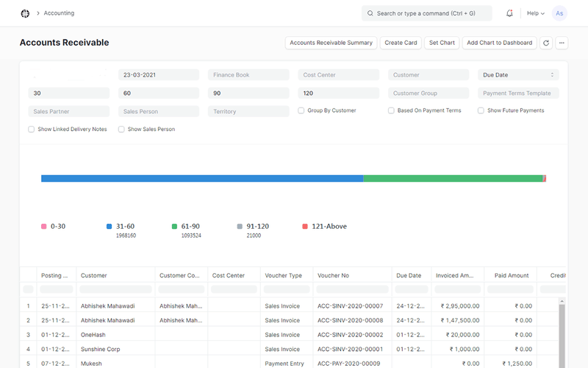This screenshot has width=588, height=368.
Task: Click the refresh report icon
Action: click(545, 43)
